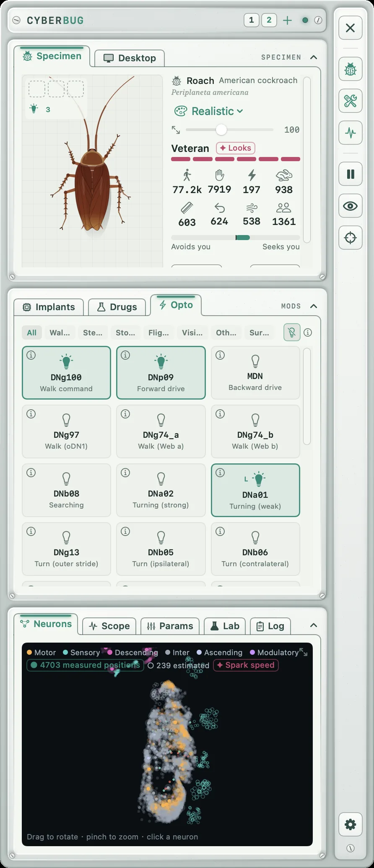This screenshot has height=868, width=374.
Task: Open info icon on DNb06 card
Action: (220, 531)
